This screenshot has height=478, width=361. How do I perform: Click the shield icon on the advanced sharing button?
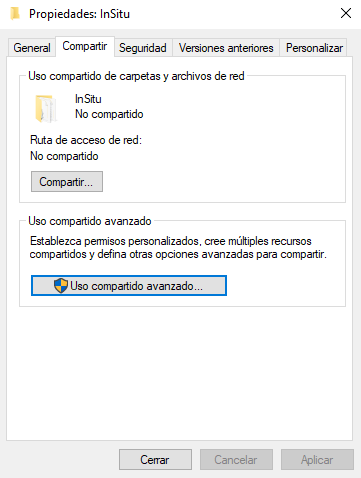61,286
